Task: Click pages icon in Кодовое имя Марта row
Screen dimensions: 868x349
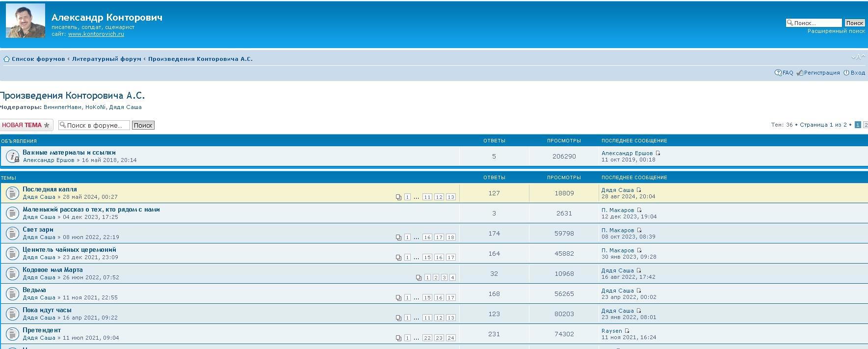Action: coord(419,278)
